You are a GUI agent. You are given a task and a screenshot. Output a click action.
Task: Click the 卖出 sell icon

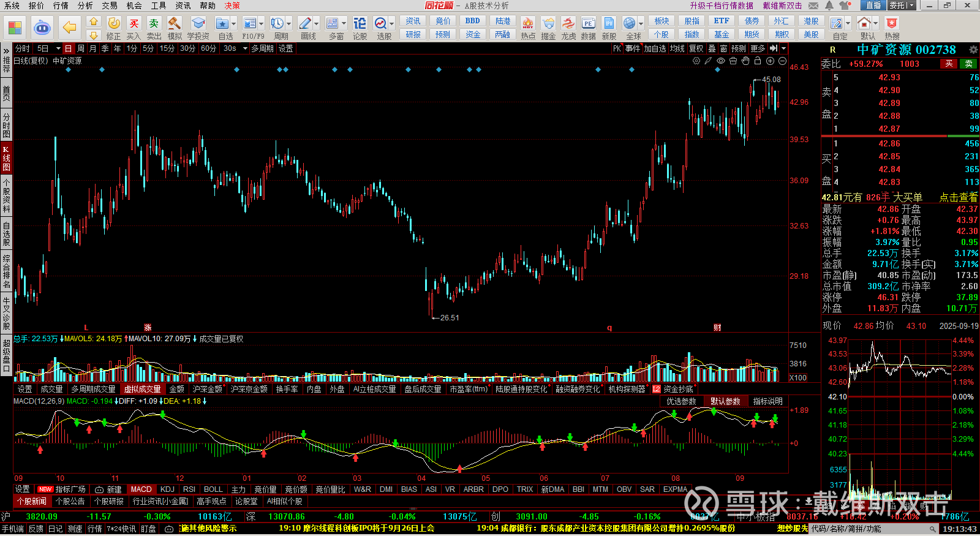pos(154,23)
